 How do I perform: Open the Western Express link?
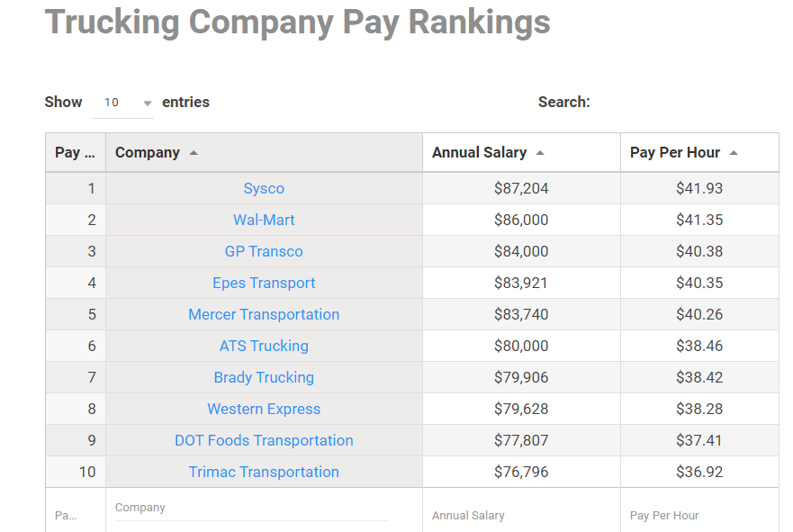[264, 409]
